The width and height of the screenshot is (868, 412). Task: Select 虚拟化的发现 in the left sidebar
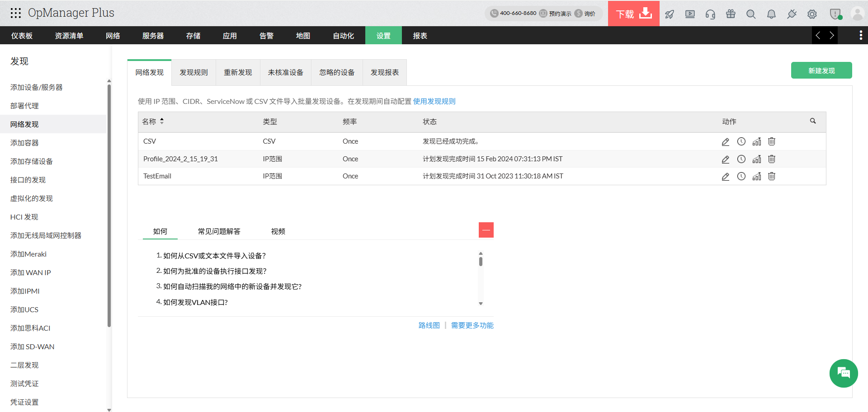click(x=31, y=198)
